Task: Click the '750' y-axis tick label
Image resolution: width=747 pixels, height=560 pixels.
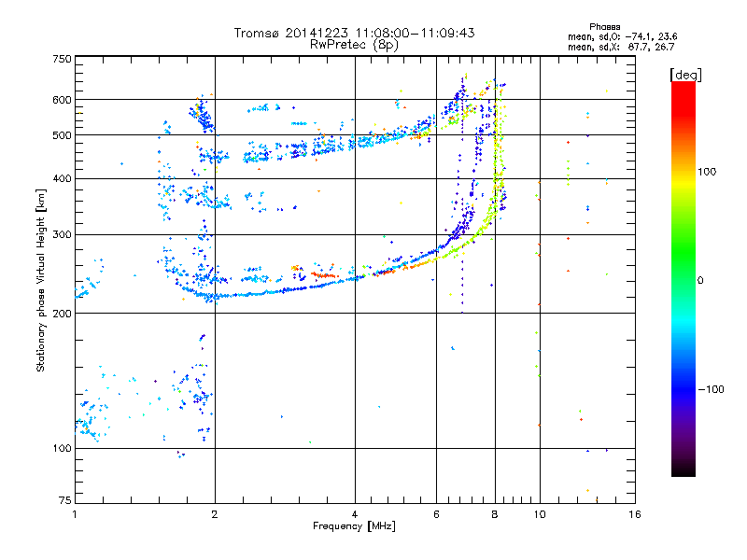Action: click(62, 59)
